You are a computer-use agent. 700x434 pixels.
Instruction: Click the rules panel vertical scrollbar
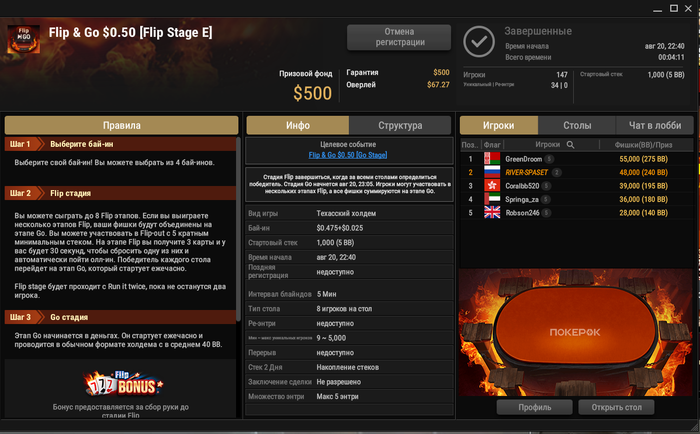click(x=238, y=230)
